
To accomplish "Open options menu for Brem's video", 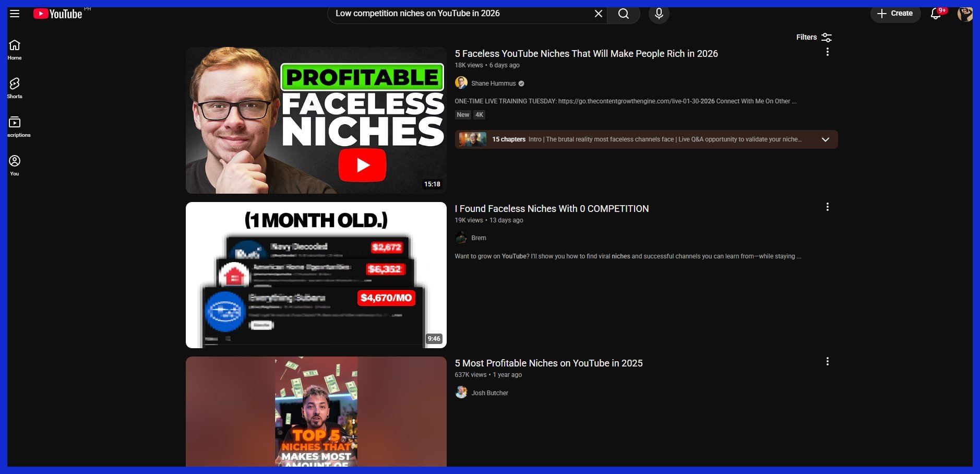I will [827, 207].
